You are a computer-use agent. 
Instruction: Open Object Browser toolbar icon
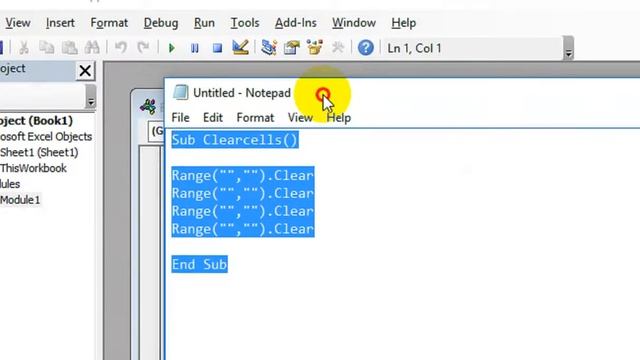click(x=315, y=48)
